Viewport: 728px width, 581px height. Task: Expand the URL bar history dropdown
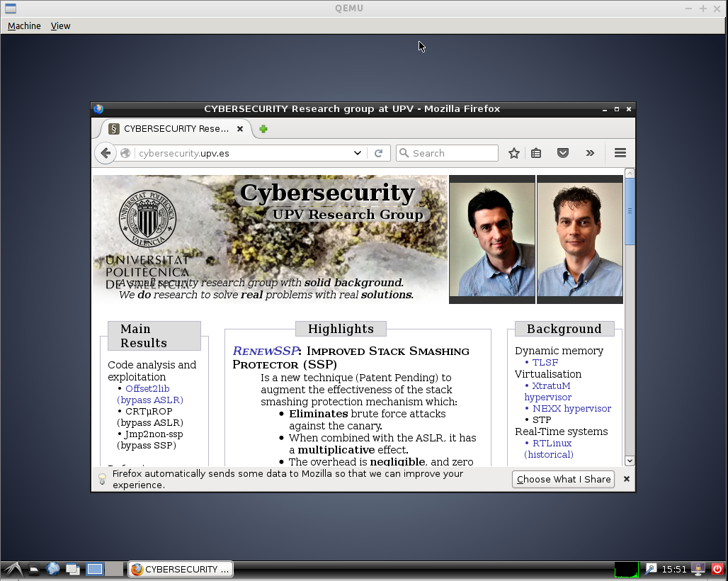(358, 153)
